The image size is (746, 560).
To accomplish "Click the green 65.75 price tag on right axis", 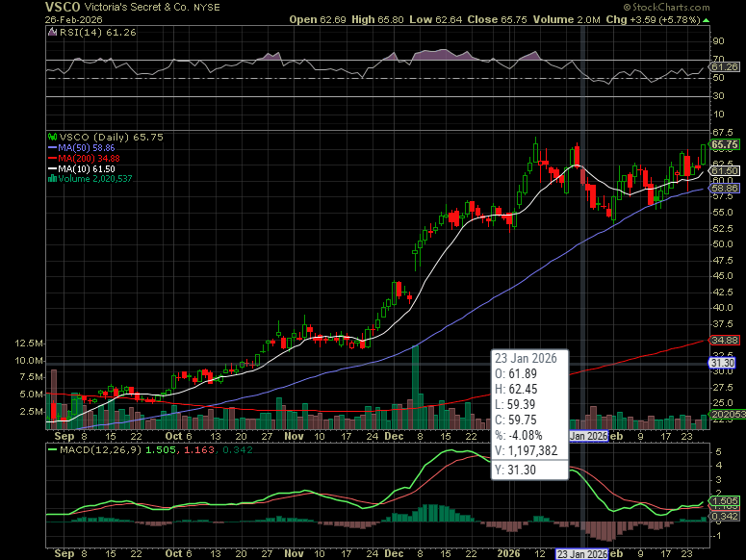I will [725, 144].
